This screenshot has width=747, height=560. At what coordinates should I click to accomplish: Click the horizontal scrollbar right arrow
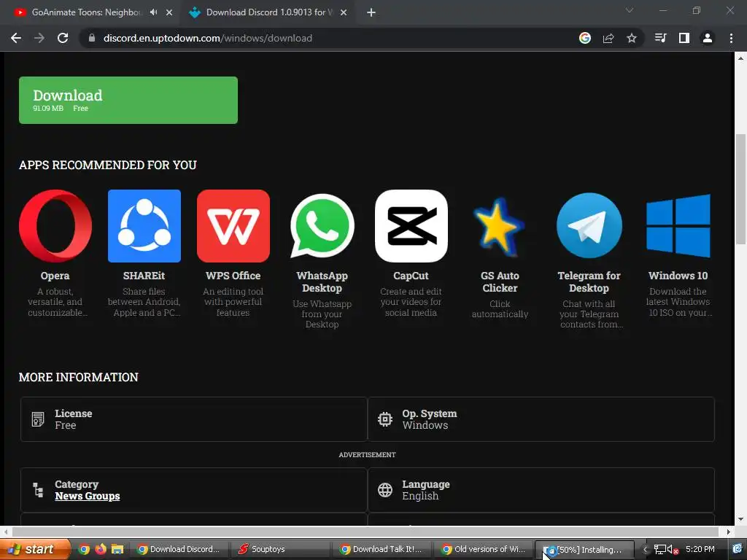coord(729,532)
